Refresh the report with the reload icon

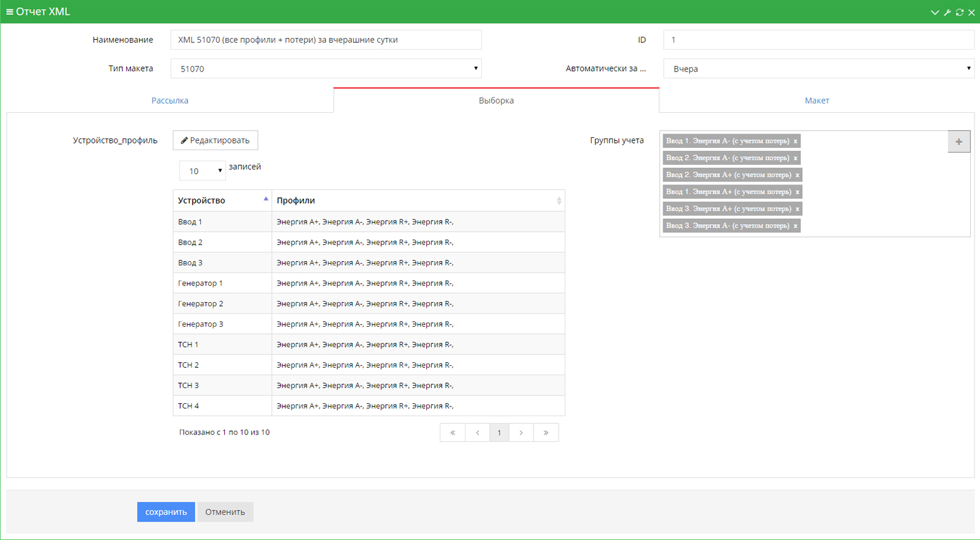[x=959, y=12]
